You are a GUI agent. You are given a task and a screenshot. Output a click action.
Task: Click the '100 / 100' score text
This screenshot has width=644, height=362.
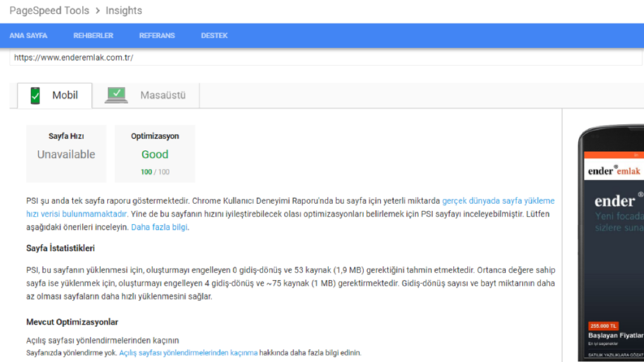click(155, 172)
